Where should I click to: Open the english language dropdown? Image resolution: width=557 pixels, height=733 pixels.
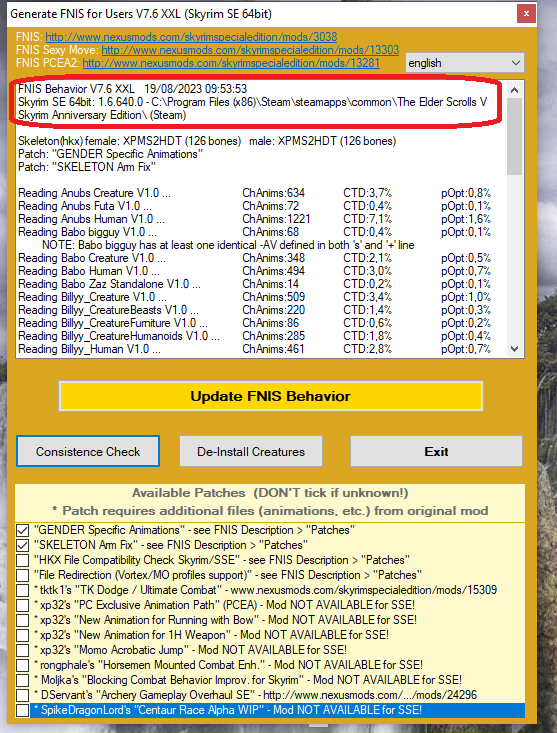(x=464, y=63)
